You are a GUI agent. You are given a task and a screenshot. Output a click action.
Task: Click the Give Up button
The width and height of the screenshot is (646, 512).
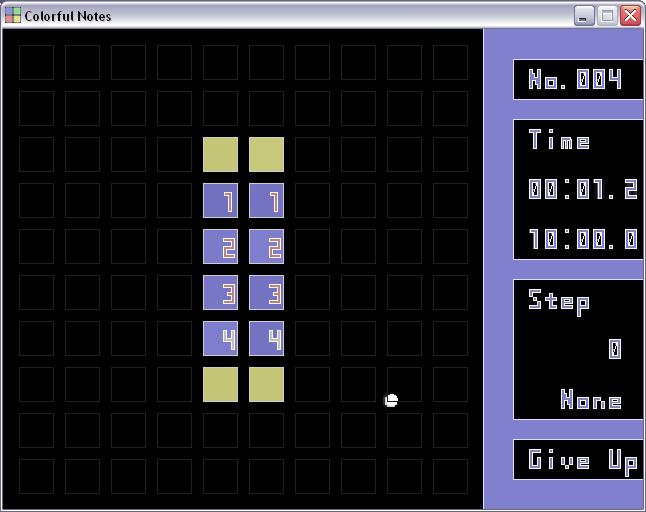click(579, 460)
